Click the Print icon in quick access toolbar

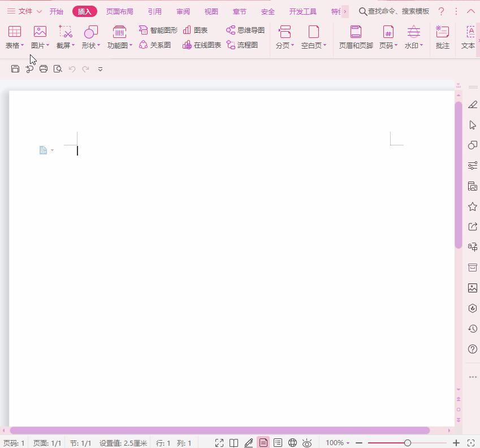43,68
